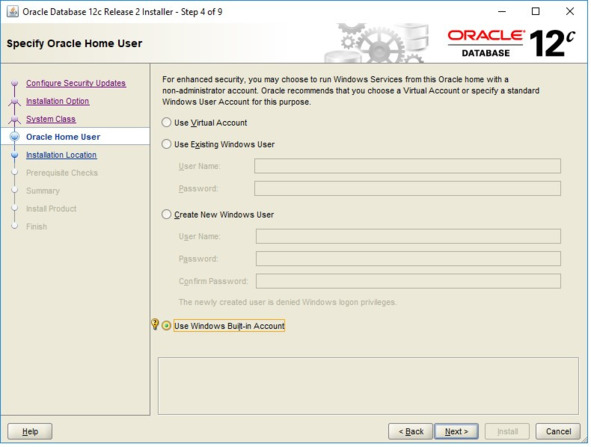
Task: Select Create New Windows User option
Action: [x=166, y=214]
